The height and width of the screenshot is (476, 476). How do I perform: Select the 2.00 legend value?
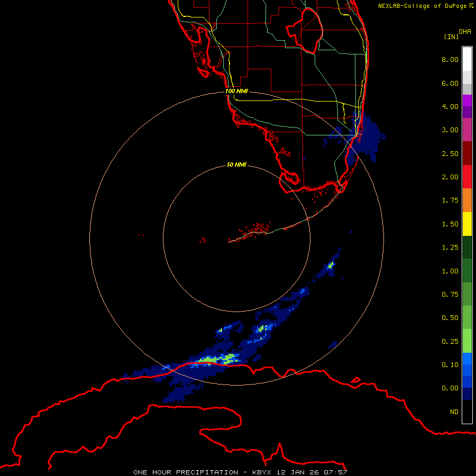tap(450, 177)
